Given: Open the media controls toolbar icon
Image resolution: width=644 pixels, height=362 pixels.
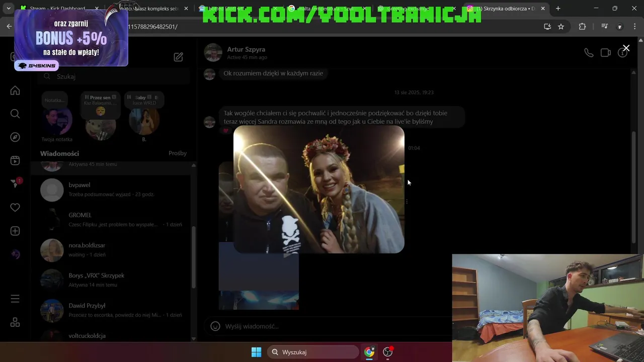Looking at the screenshot, I should tap(605, 27).
